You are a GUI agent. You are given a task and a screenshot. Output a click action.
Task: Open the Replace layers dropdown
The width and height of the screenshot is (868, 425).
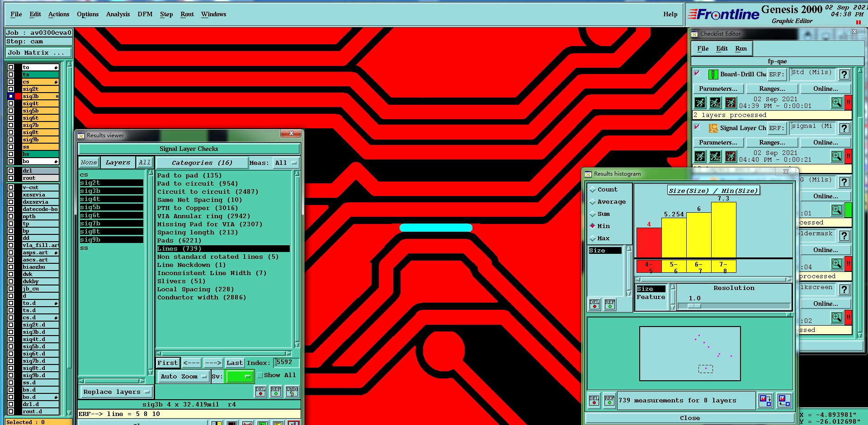[116, 392]
